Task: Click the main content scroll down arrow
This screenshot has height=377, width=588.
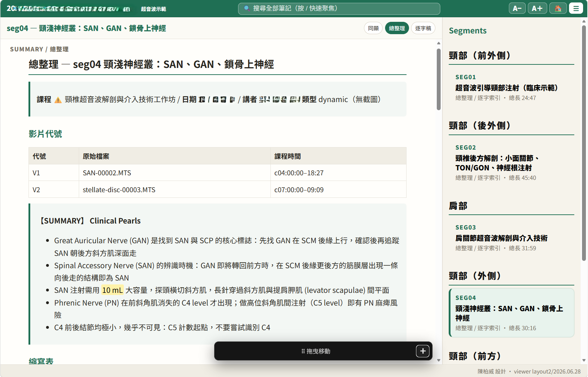Action: click(x=439, y=360)
